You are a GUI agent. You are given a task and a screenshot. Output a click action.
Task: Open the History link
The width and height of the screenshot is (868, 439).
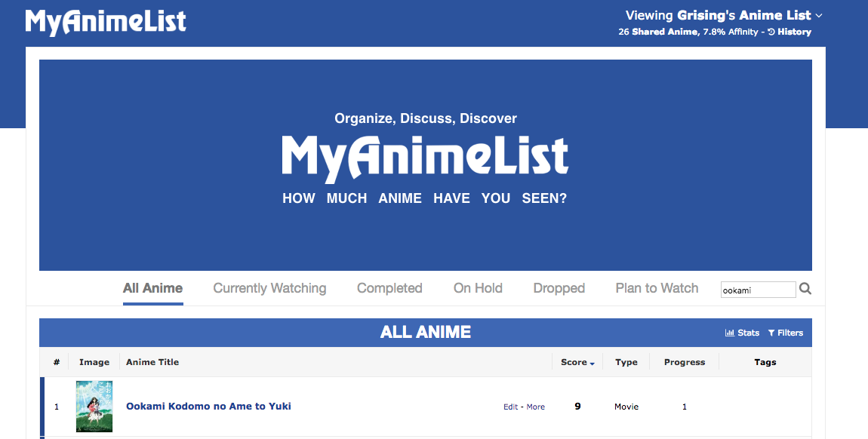click(794, 32)
